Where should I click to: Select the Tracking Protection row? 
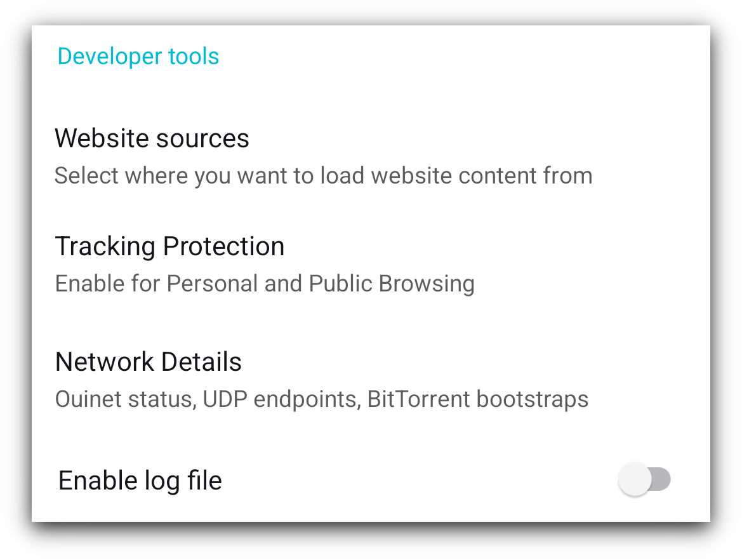(169, 246)
